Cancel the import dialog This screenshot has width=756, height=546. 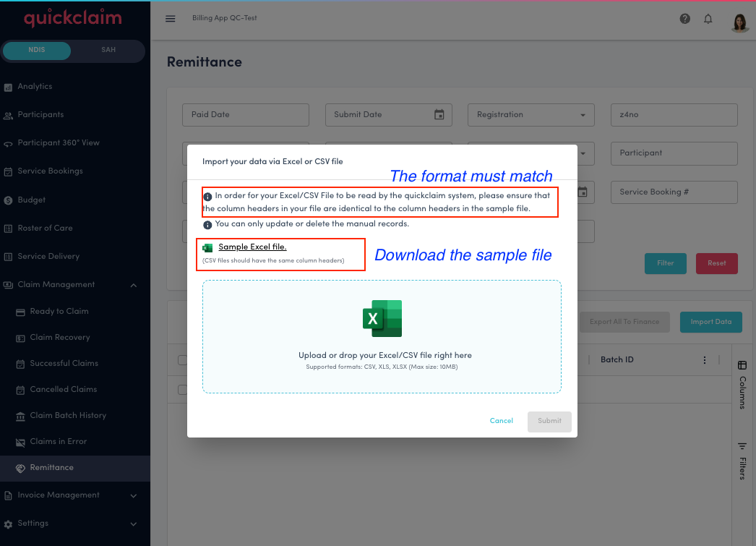(501, 420)
